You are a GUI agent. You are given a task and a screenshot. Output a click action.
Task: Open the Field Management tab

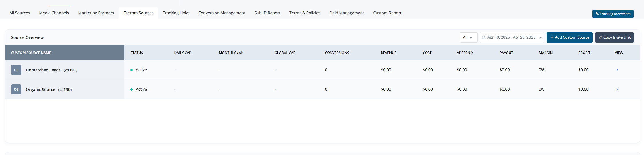(x=347, y=13)
